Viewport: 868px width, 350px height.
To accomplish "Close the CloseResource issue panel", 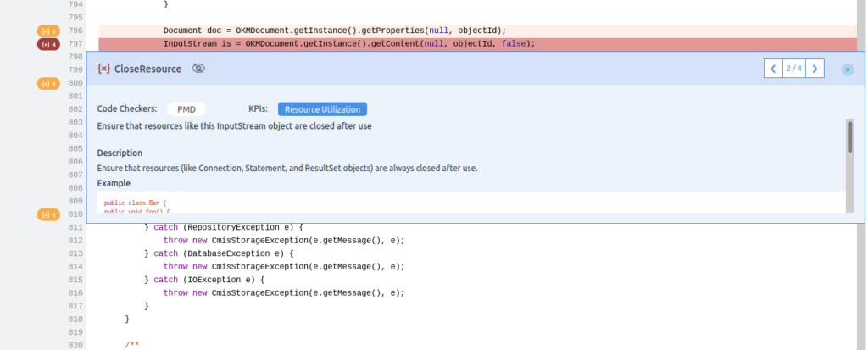I will pyautogui.click(x=847, y=69).
